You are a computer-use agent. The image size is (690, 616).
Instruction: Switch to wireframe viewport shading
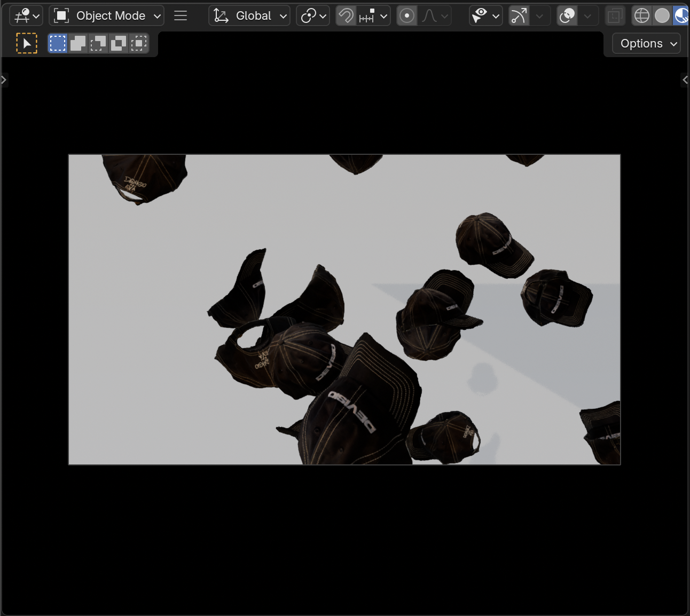pos(641,16)
